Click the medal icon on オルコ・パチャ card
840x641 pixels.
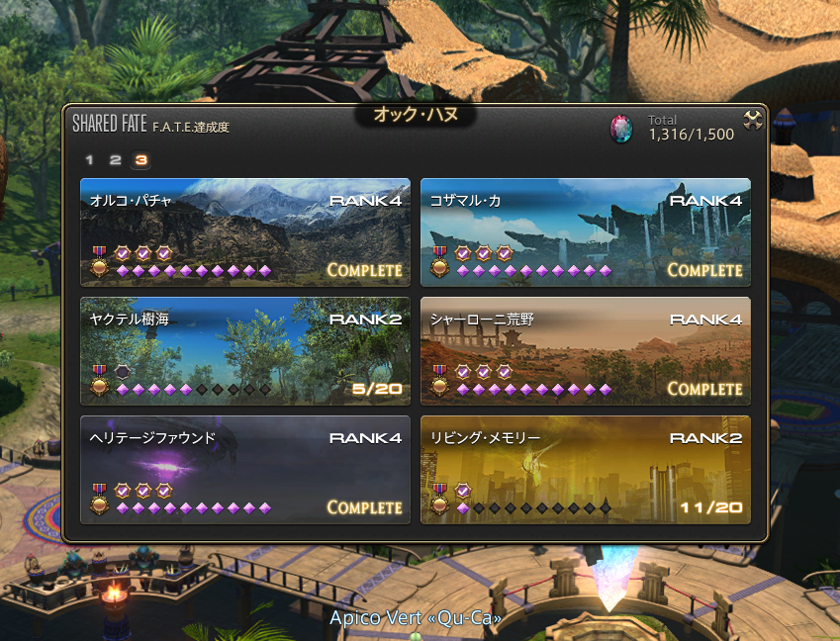(x=99, y=261)
